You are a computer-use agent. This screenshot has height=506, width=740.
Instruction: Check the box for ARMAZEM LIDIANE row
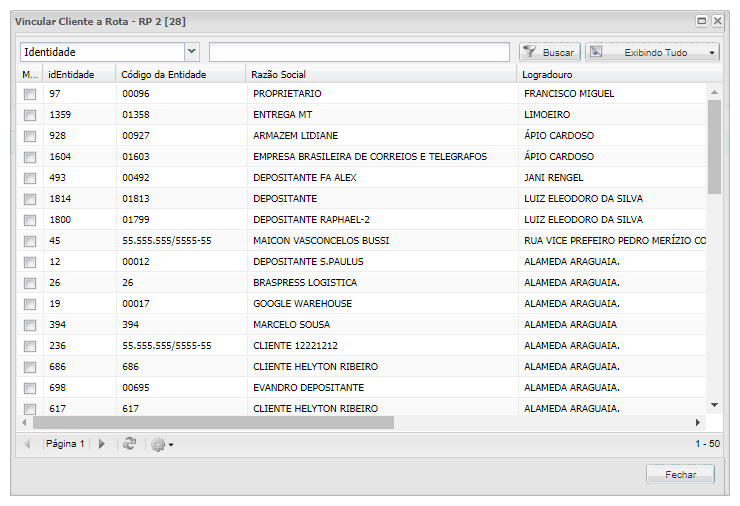click(x=30, y=136)
